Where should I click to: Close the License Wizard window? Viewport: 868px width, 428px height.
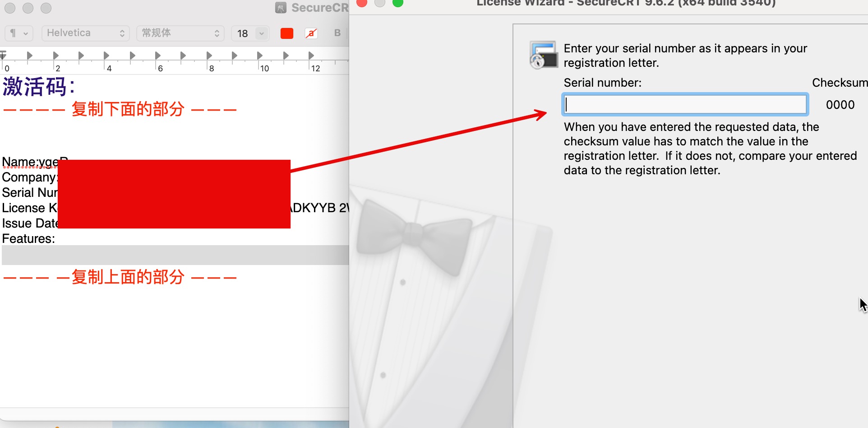(x=361, y=3)
